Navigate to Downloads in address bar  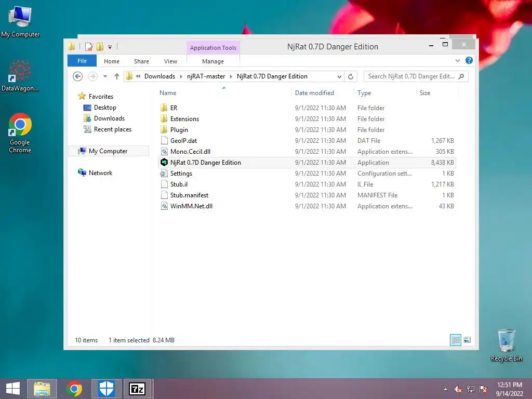click(x=160, y=76)
